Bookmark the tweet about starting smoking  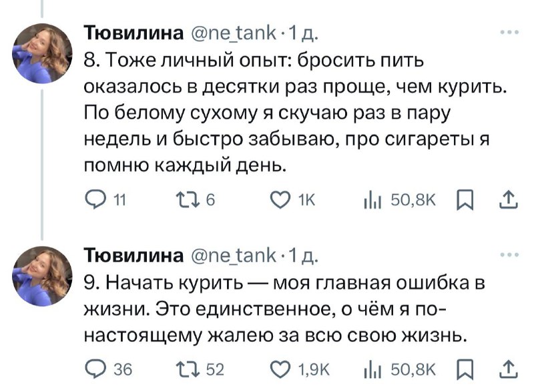click(462, 367)
